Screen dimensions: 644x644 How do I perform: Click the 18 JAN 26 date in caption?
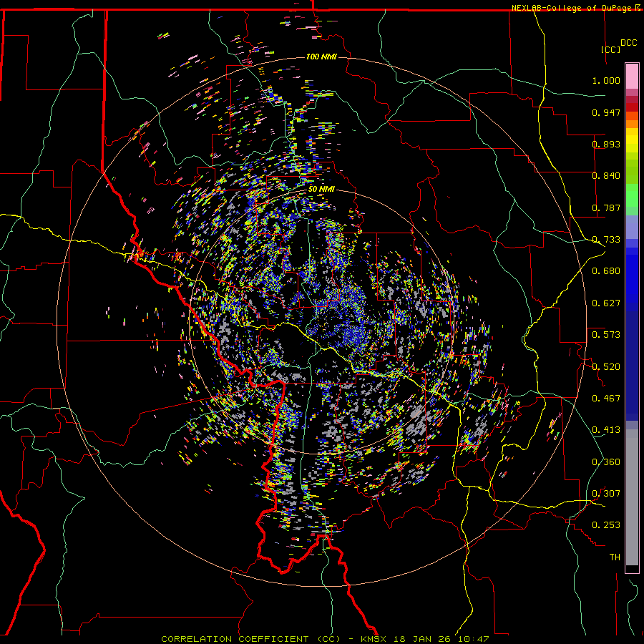[422, 639]
